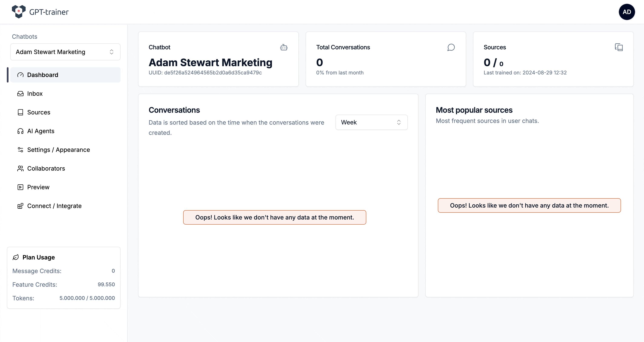
Task: Click the speech bubble icon on Total Conversations
Action: point(451,47)
